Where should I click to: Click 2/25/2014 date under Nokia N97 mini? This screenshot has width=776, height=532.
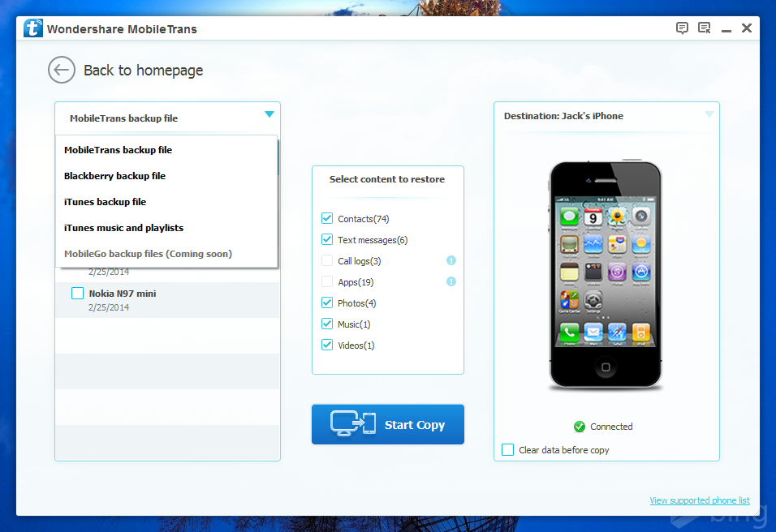109,307
